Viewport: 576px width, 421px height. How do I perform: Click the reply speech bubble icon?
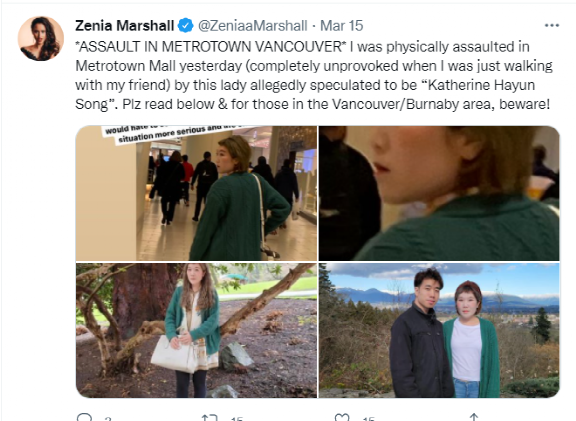pyautogui.click(x=84, y=417)
